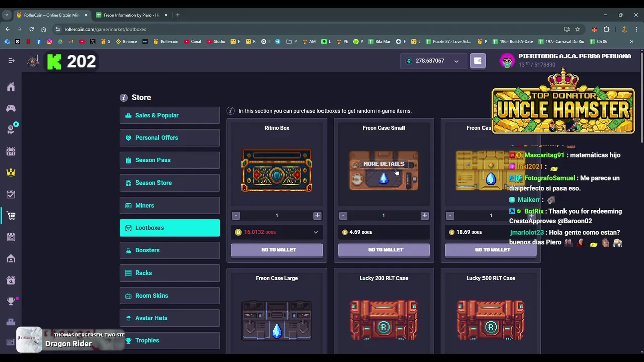Click the Facebook bookmark icon

click(x=39, y=42)
